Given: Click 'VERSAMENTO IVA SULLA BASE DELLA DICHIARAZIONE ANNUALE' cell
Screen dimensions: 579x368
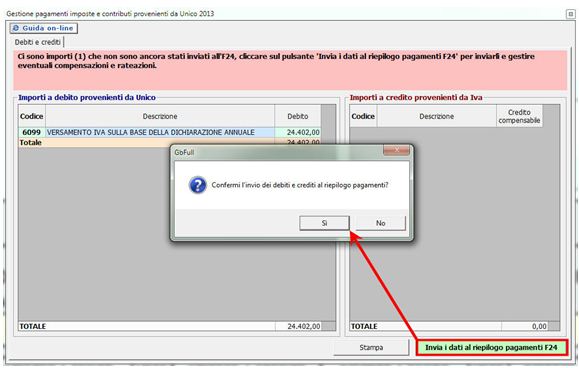Looking at the screenshot, I should coord(160,132).
